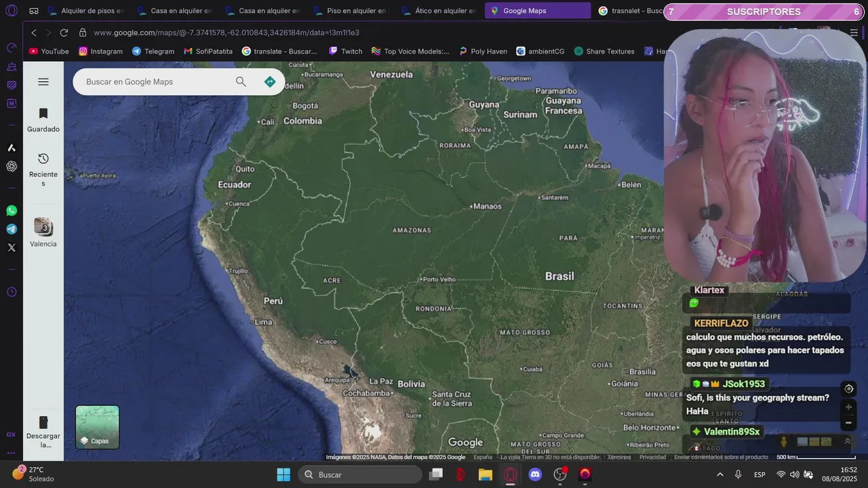Switch to the trasnalet Google search tab
The image size is (868, 488).
[x=631, y=11]
